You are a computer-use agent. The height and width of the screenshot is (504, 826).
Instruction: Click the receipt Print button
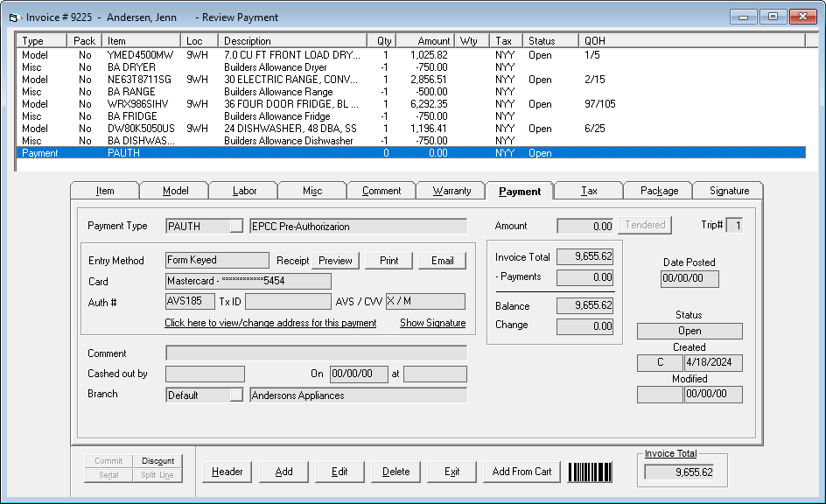click(389, 261)
